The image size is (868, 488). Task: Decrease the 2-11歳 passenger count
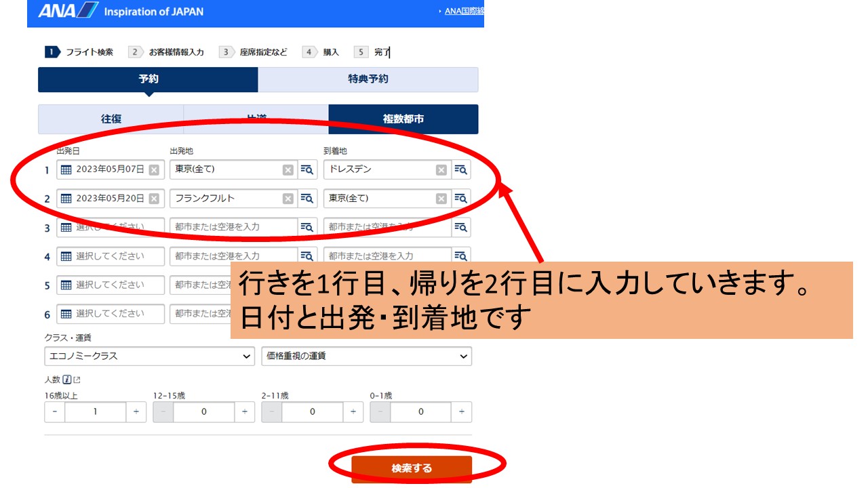pos(272,412)
